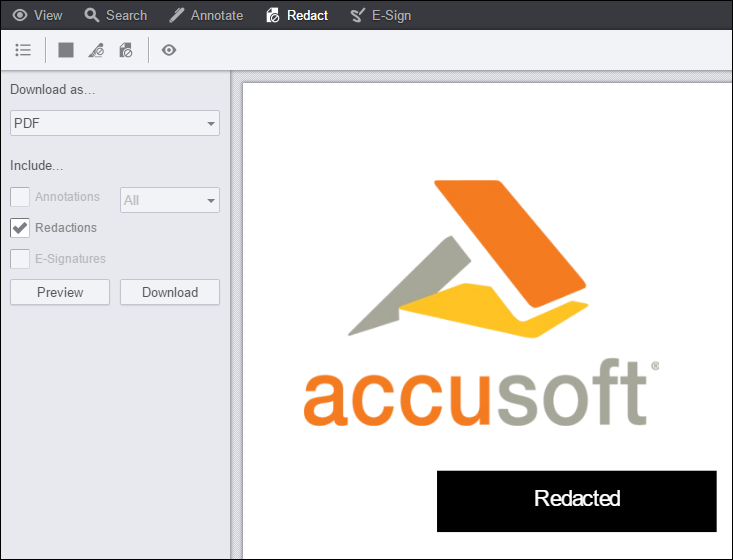Image resolution: width=733 pixels, height=560 pixels.
Task: Open the Annotate tab
Action: [206, 15]
